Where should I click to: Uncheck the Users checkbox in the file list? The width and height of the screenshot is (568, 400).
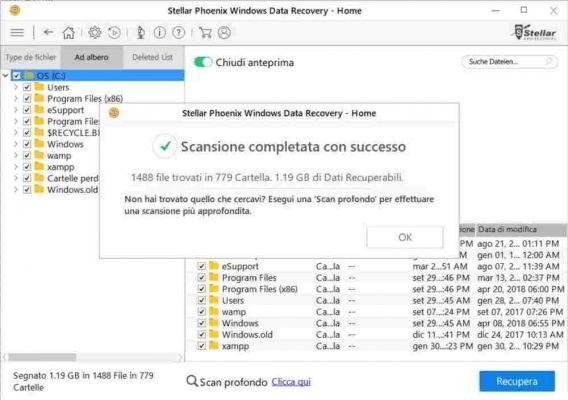coord(202,301)
